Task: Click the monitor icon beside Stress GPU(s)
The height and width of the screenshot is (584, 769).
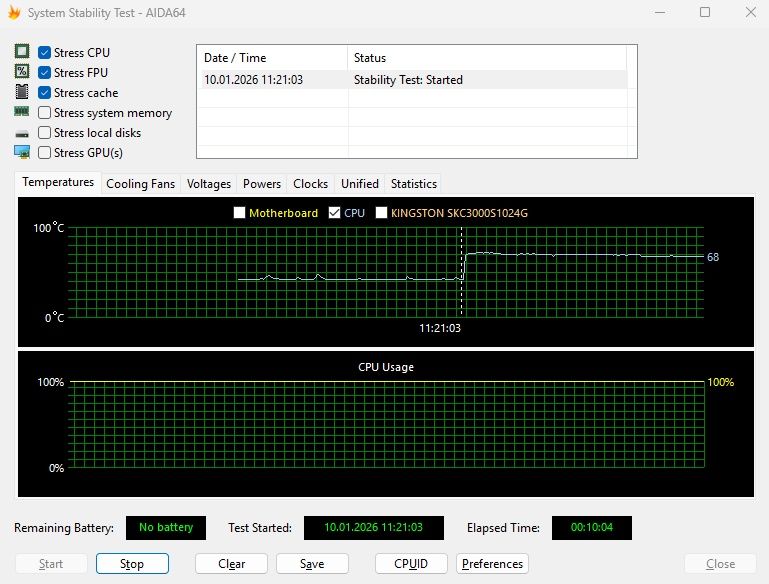Action: [x=22, y=152]
